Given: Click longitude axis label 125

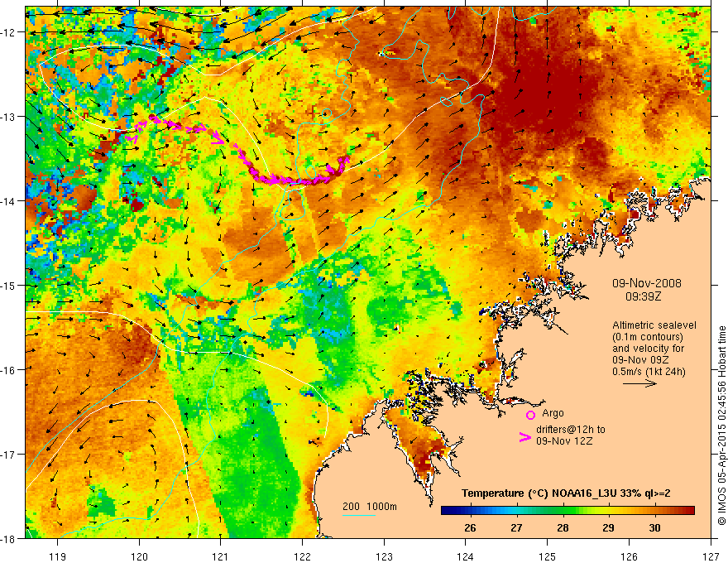Looking at the screenshot, I should tap(548, 556).
